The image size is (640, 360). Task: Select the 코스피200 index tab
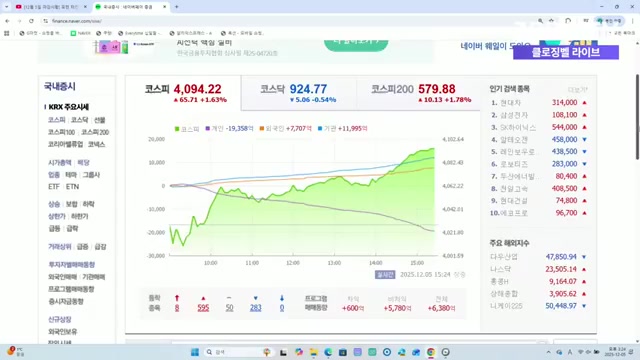coord(418,93)
